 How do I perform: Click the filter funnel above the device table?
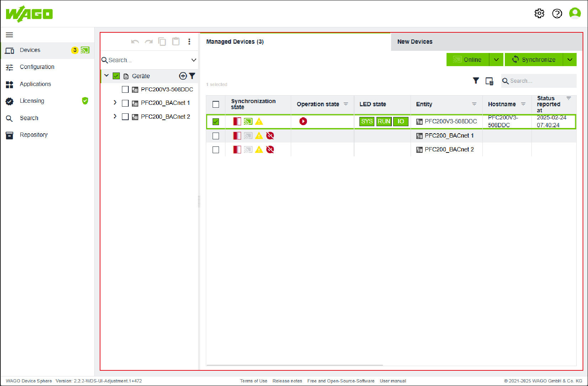point(476,81)
